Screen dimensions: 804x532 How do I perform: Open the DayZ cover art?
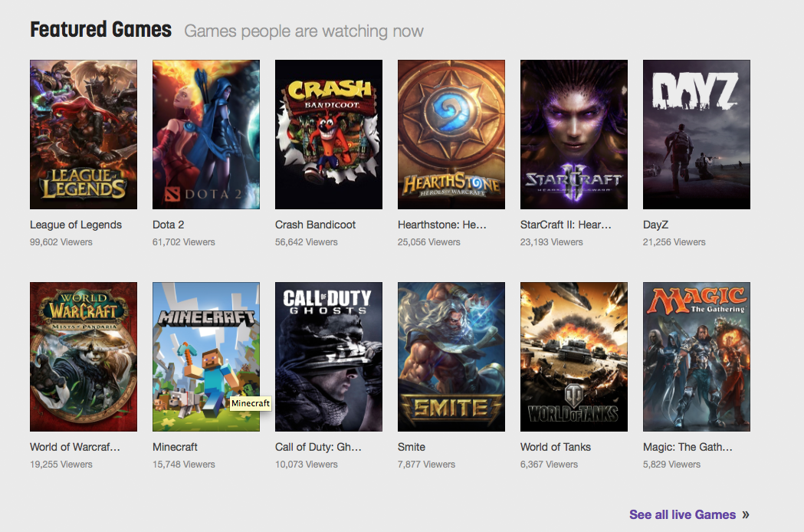pos(697,134)
